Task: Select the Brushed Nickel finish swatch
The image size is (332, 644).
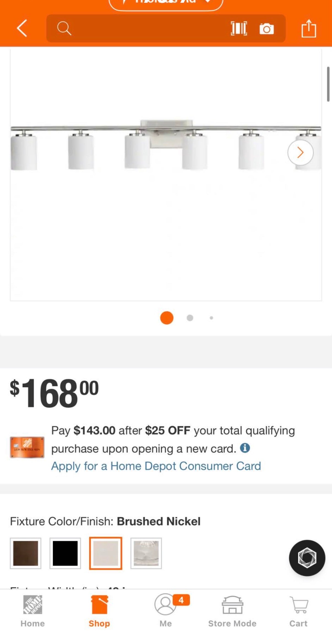Action: pos(106,553)
